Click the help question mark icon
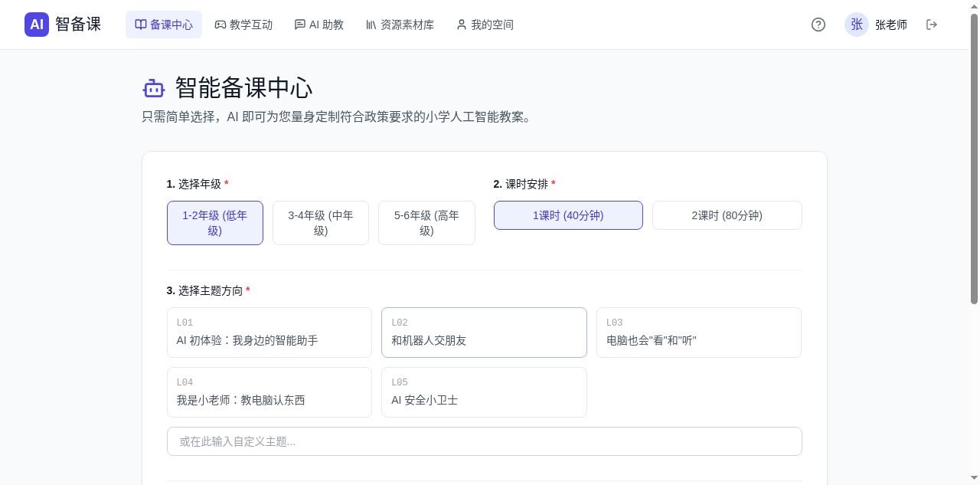Viewport: 980px width, 485px height. [x=818, y=25]
